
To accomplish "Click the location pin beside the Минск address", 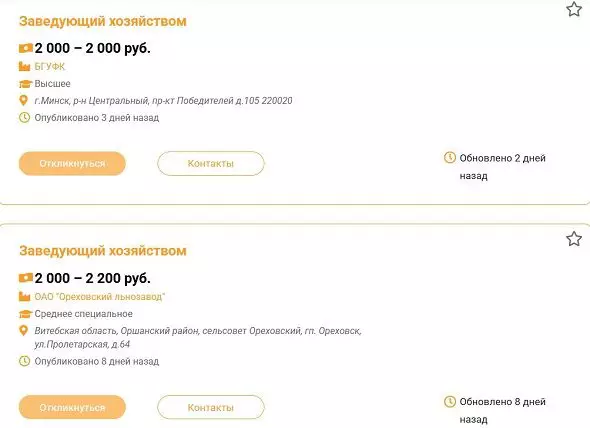I will 23,101.
